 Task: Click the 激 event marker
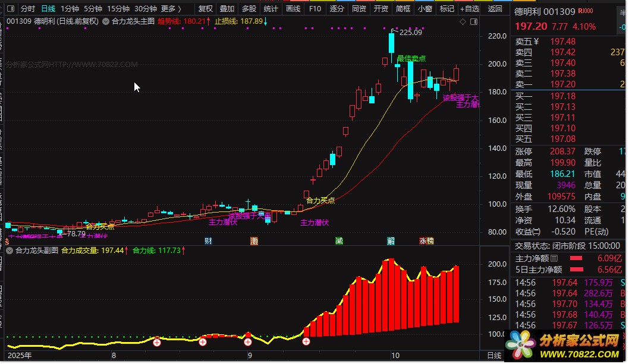254,241
